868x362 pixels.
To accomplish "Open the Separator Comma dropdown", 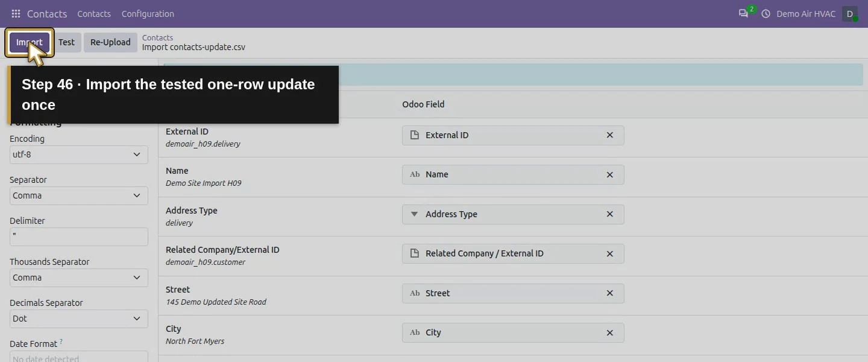I will [x=79, y=195].
